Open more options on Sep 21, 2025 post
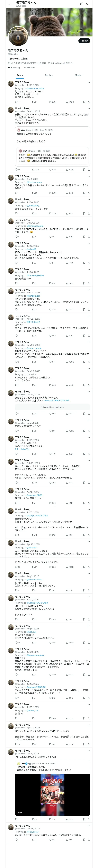The width and height of the screenshot is (98, 868). point(89,109)
